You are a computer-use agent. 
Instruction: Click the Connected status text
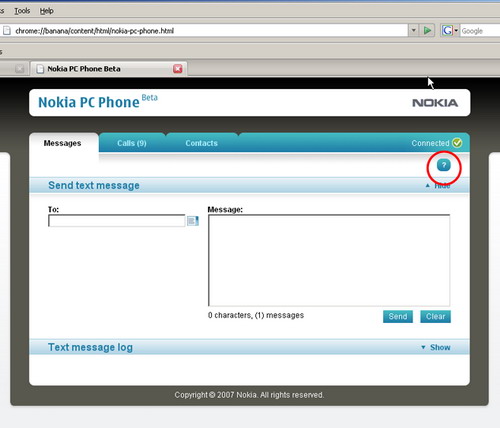[x=430, y=143]
